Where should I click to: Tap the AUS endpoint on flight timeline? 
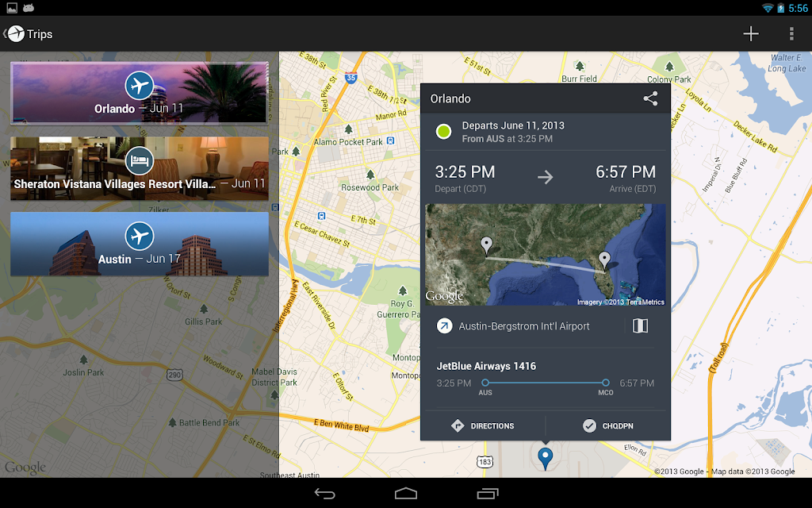[485, 383]
